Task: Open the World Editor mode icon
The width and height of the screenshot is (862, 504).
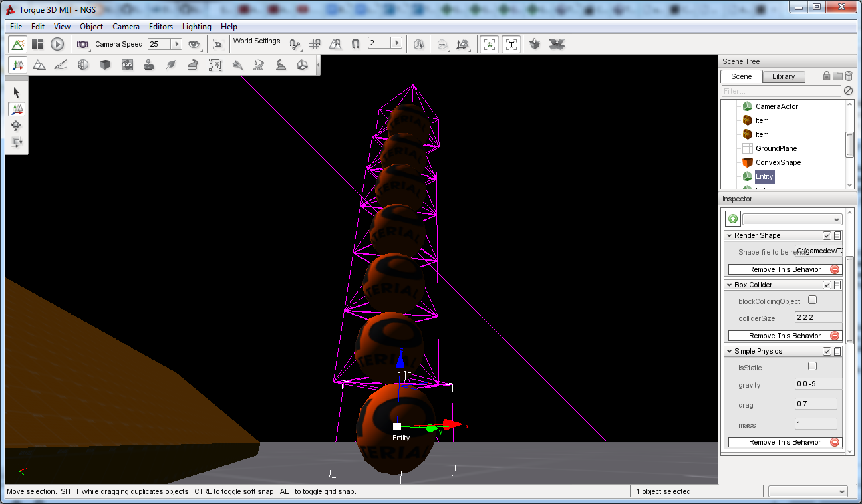Action: [18, 44]
